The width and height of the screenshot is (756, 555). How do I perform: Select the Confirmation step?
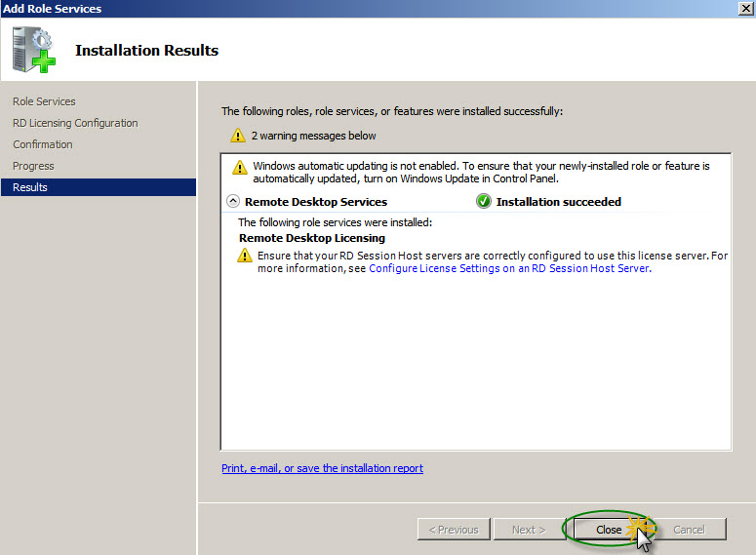click(x=42, y=144)
